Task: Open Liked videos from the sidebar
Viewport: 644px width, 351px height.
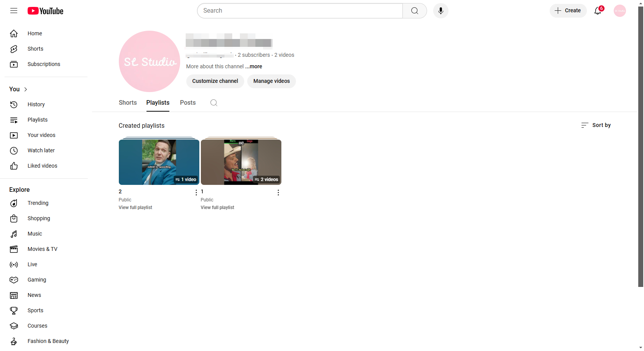Action: tap(42, 166)
